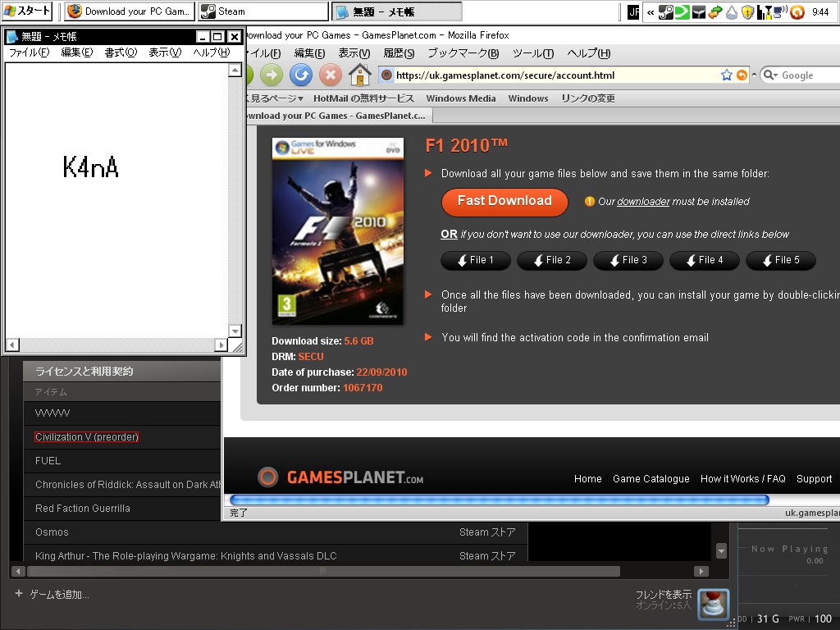
Task: Reload the page with the blue refresh button
Action: (x=301, y=75)
